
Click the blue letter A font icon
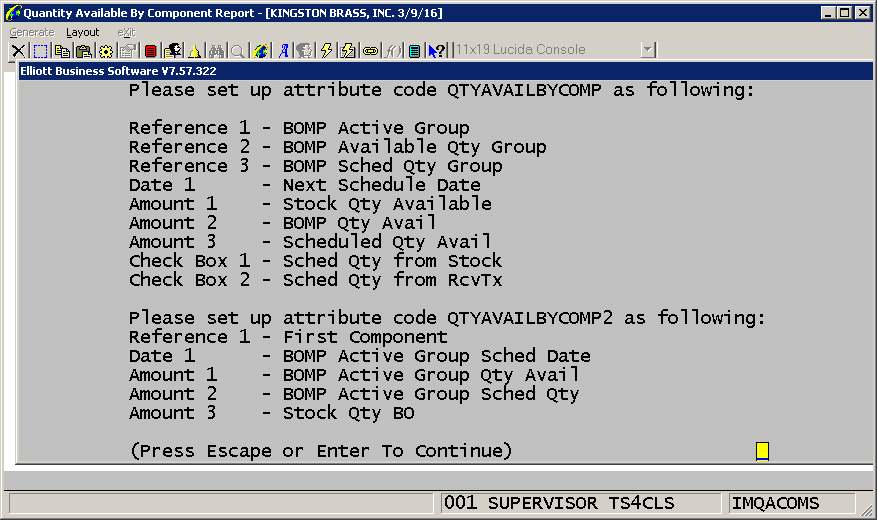tap(284, 50)
